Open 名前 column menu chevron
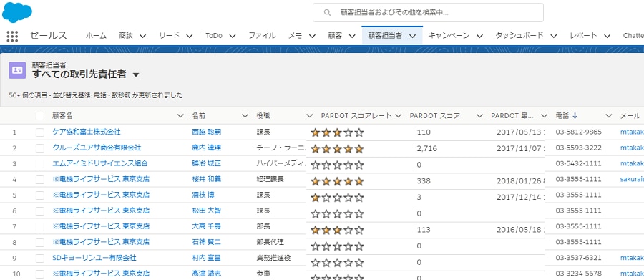644x280 pixels. tap(245, 116)
